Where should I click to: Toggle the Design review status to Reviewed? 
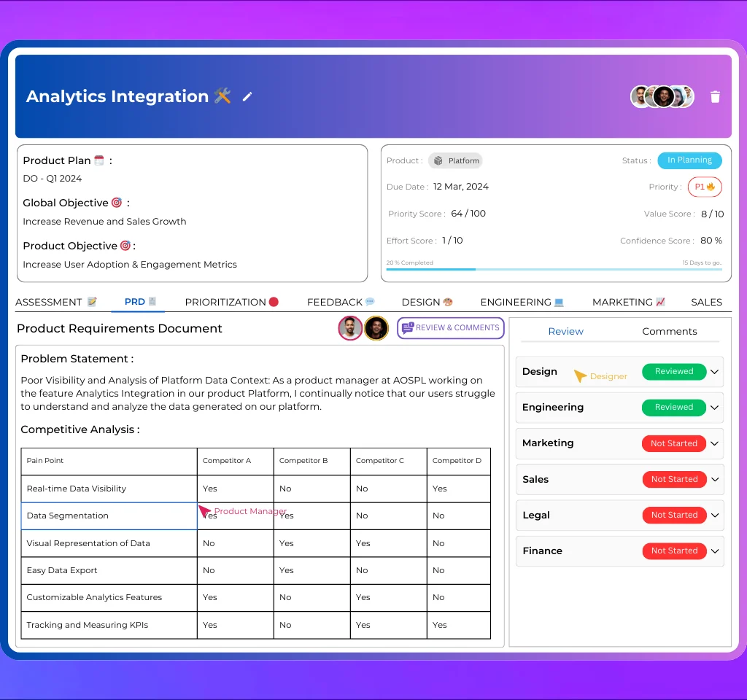[673, 371]
